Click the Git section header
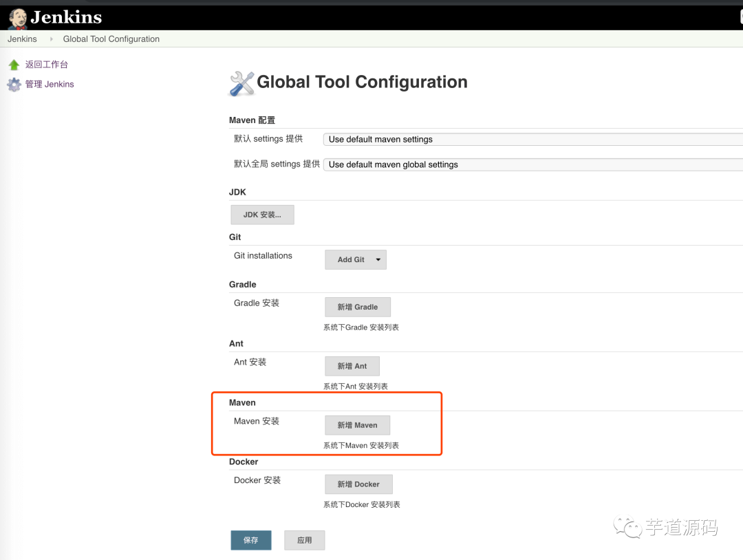This screenshot has width=743, height=560. 235,237
